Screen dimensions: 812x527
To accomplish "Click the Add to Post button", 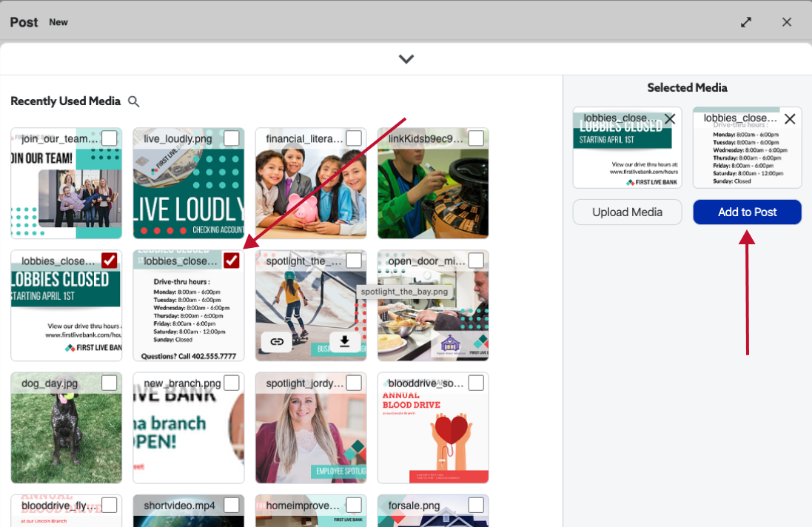I will (x=747, y=212).
